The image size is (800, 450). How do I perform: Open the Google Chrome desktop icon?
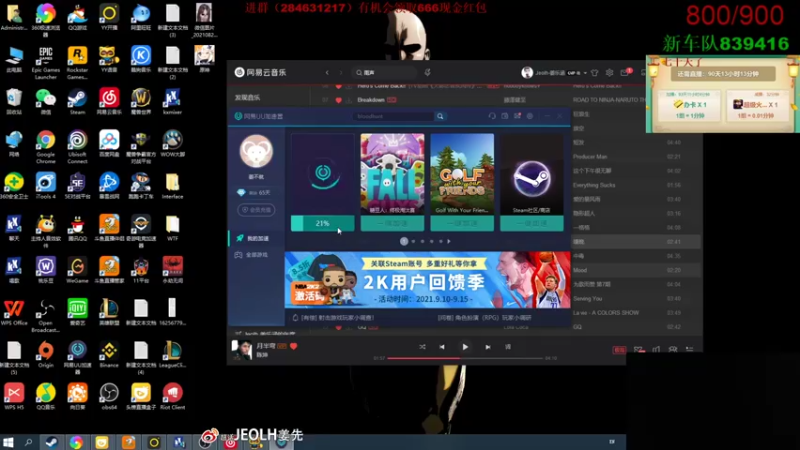tap(45, 147)
